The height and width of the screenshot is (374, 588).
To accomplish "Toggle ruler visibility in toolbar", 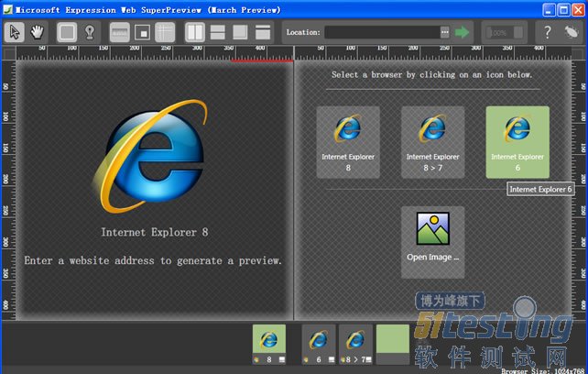I will pyautogui.click(x=120, y=31).
